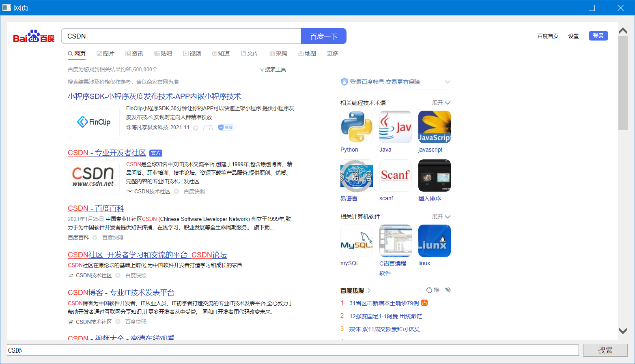Screen dimensions: 635x364
Task: Switch to the 文库 tab
Action: point(250,54)
